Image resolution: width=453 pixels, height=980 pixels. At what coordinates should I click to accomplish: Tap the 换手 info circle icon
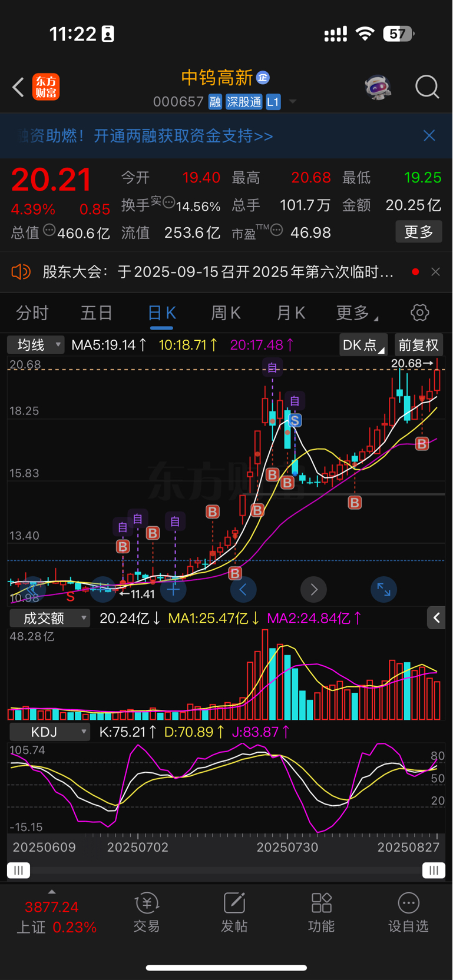168,203
